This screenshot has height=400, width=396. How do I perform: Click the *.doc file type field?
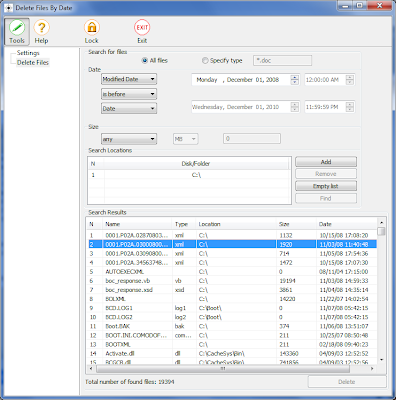tap(282, 61)
